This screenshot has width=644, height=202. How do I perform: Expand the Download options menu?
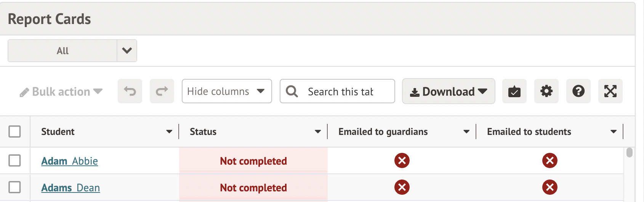pos(449,91)
